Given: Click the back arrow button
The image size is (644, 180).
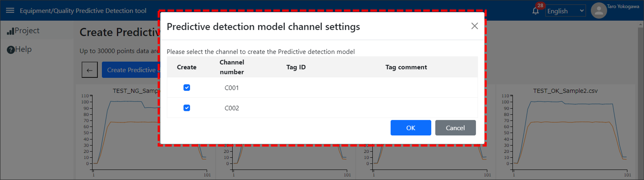Looking at the screenshot, I should pyautogui.click(x=90, y=70).
